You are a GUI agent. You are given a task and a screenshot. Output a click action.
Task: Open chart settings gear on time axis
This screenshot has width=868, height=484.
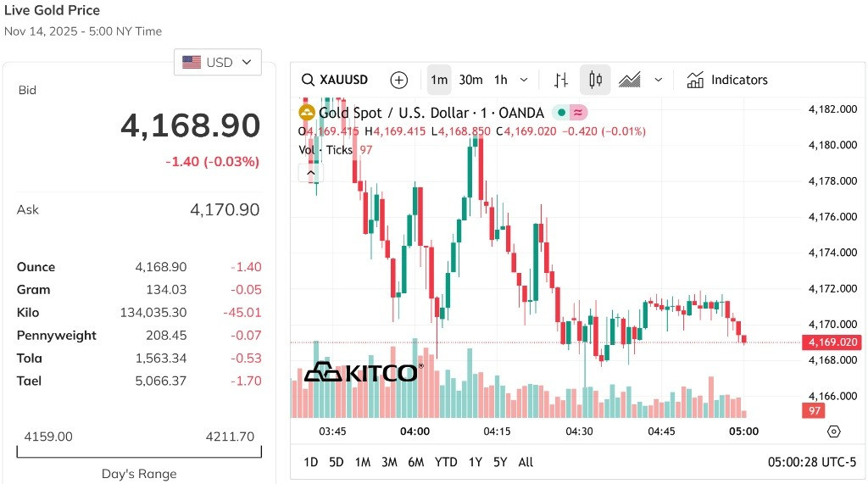pos(834,431)
